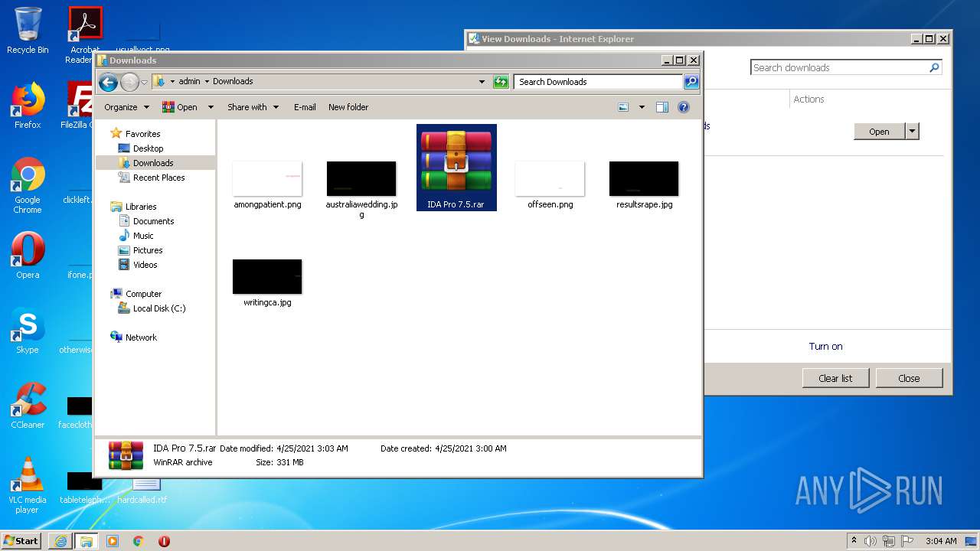
Task: Select Desktop under Favorites
Action: [148, 148]
